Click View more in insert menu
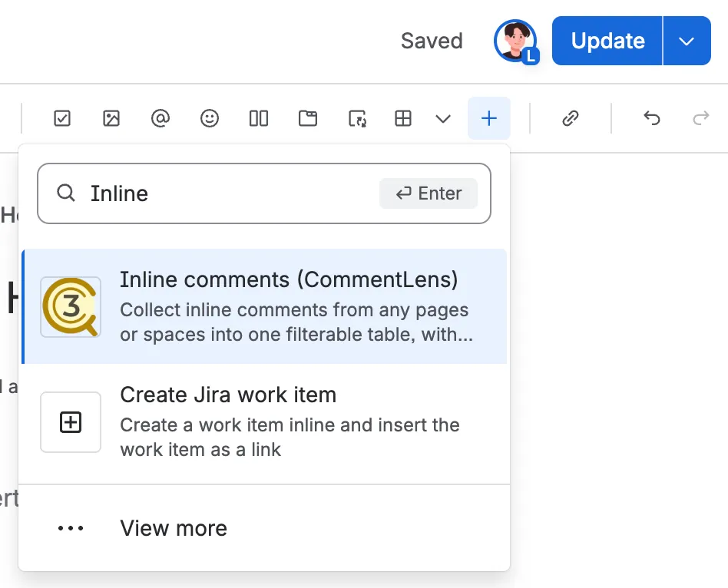 (x=264, y=528)
